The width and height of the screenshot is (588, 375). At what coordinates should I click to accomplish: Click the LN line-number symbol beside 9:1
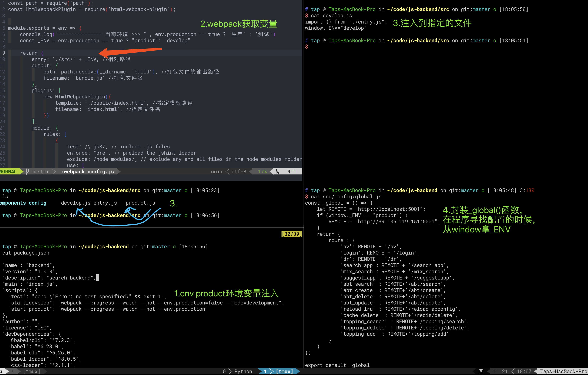pos(277,172)
